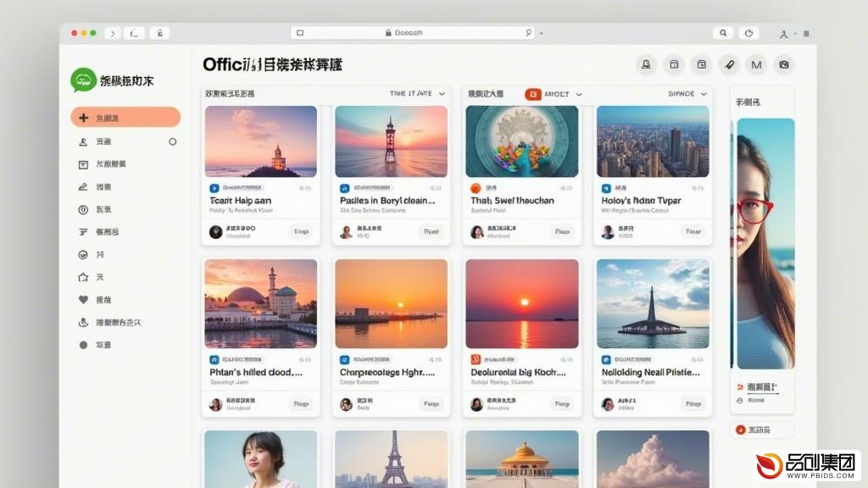Click the button on 'Chnpreoolege Hghr' card
This screenshot has width=868, height=488.
pyautogui.click(x=431, y=404)
